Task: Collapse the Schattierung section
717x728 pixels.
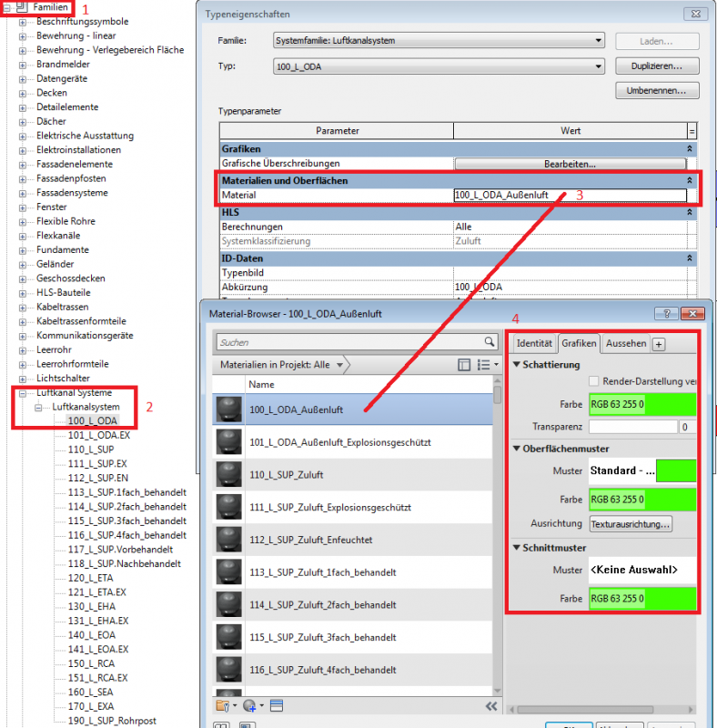Action: (517, 365)
